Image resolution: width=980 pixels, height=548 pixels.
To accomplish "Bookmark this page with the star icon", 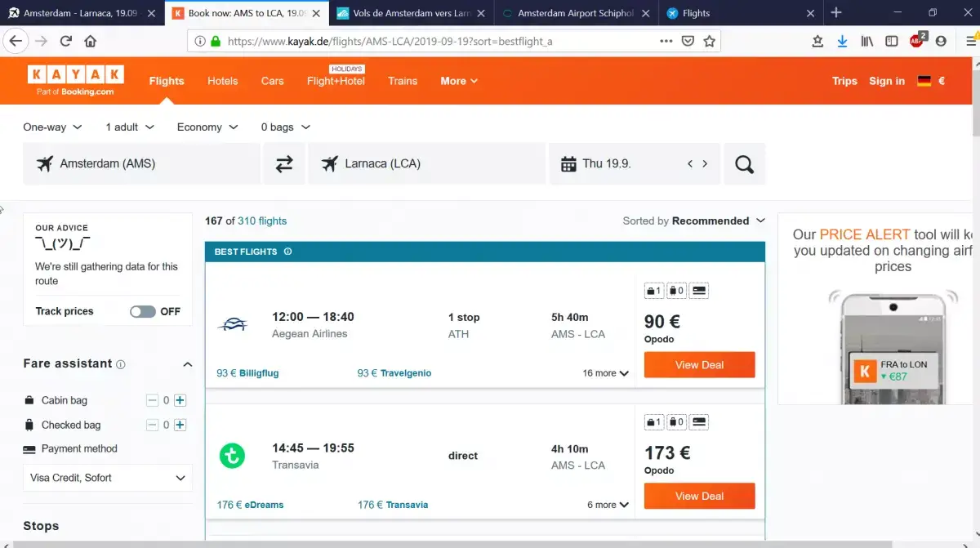I will click(710, 41).
